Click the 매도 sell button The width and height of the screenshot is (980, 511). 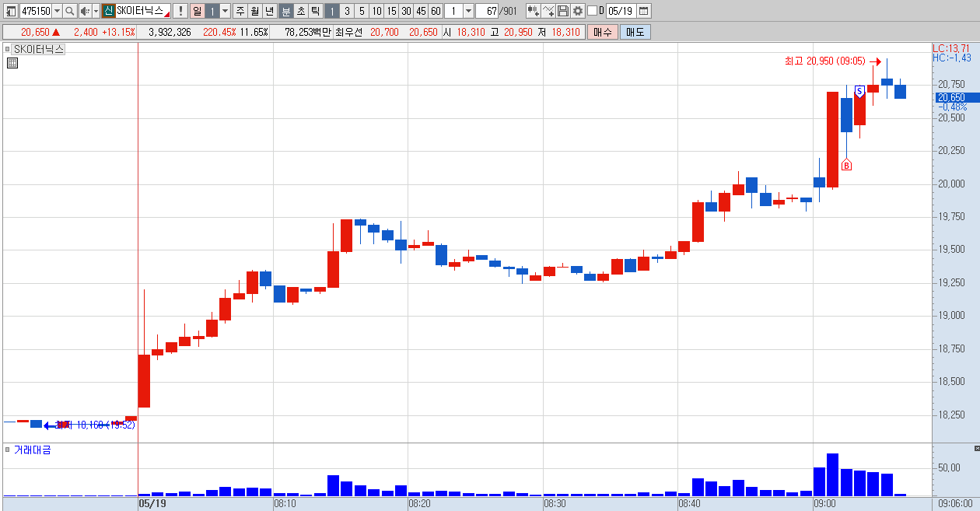(x=635, y=32)
